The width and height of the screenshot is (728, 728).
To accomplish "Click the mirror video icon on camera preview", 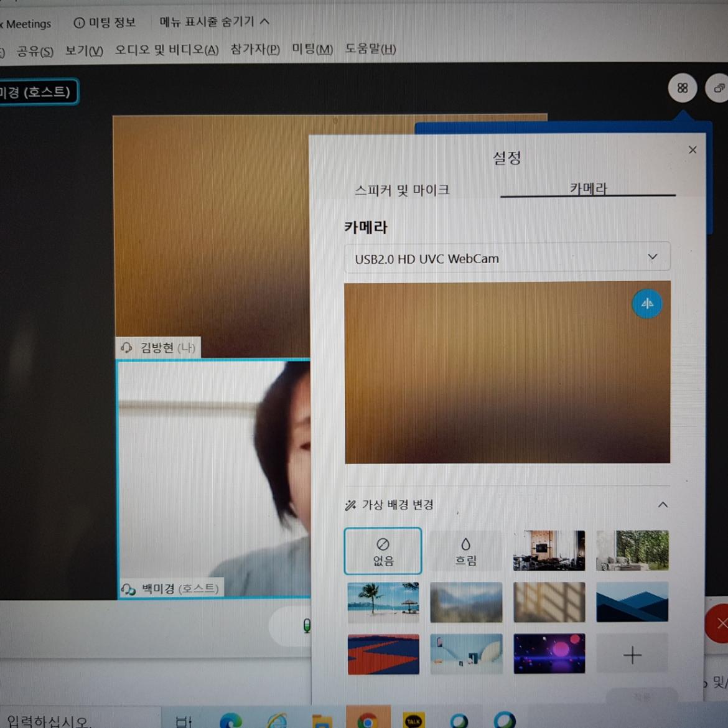I will (647, 304).
